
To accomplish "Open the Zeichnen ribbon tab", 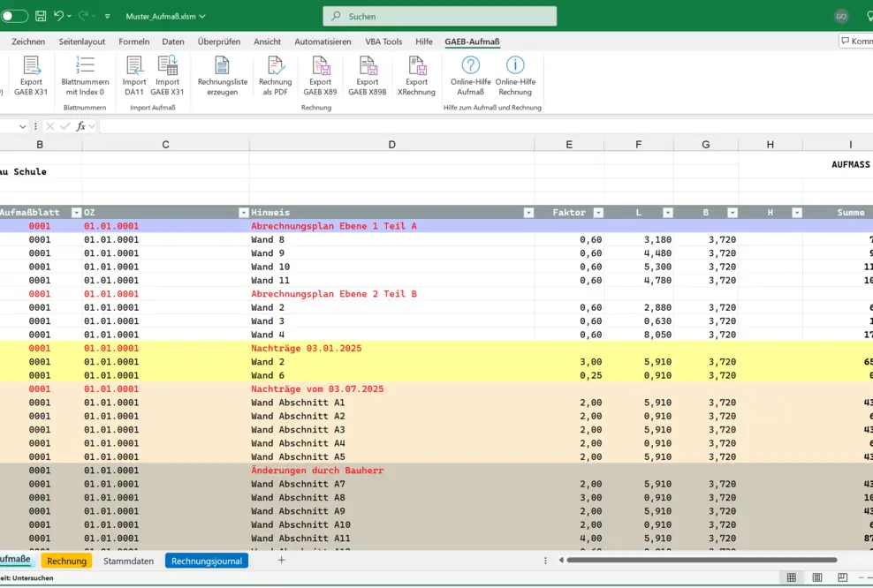I will click(x=28, y=41).
